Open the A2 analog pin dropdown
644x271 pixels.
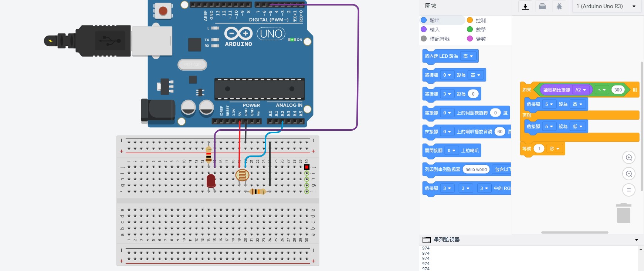point(580,90)
